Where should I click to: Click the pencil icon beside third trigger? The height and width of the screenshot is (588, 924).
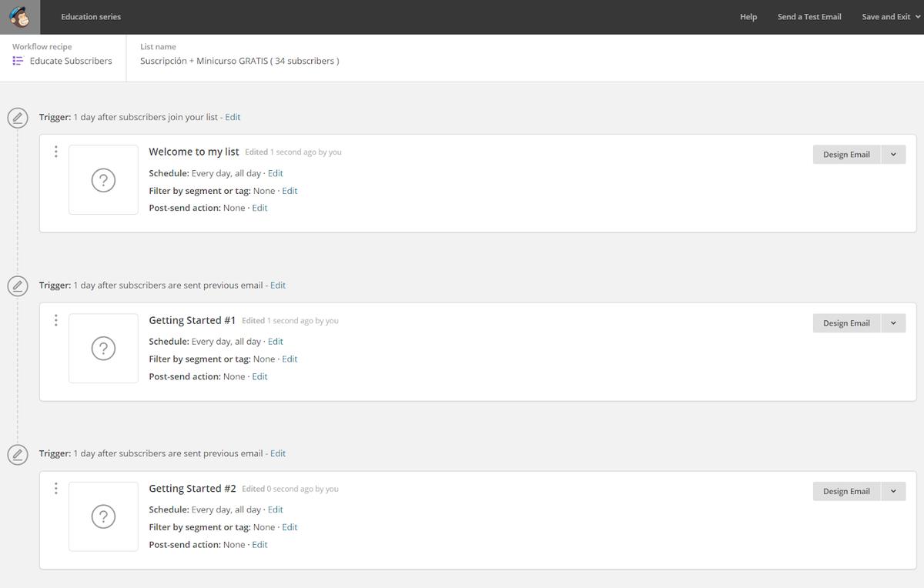point(18,454)
